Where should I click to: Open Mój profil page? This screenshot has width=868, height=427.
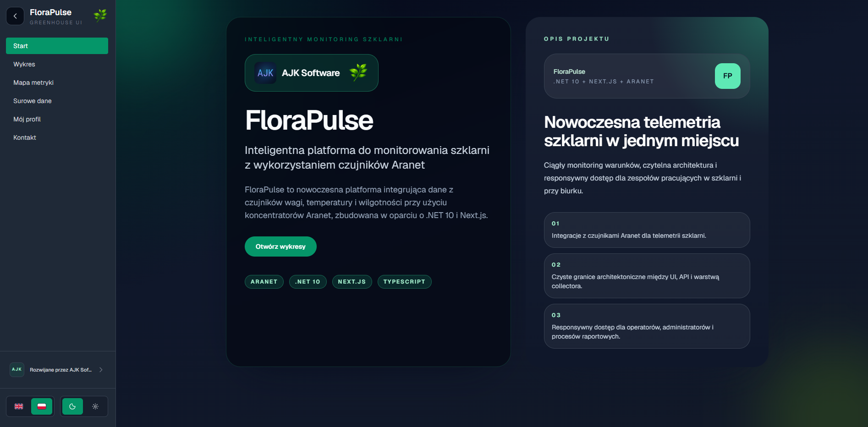(57, 119)
